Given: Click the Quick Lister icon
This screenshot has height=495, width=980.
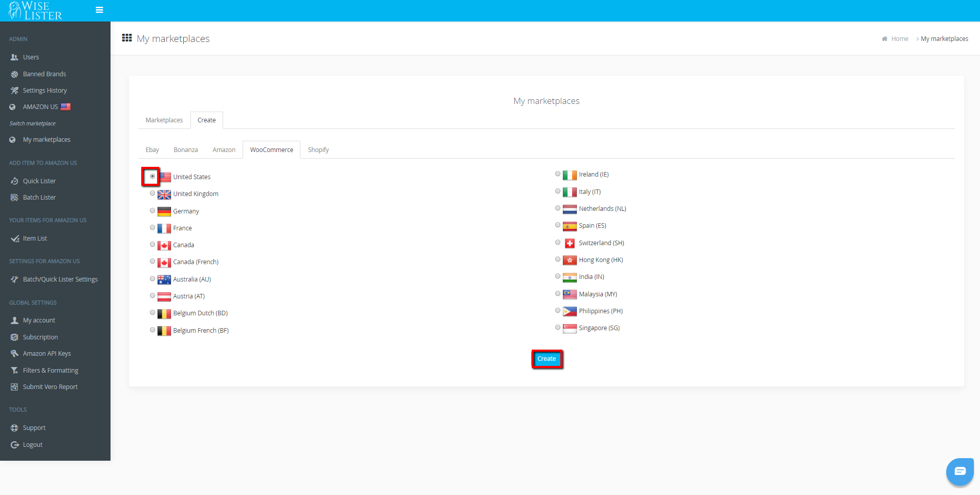Looking at the screenshot, I should click(14, 181).
